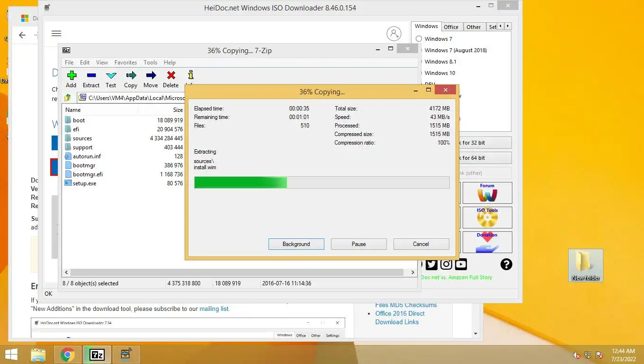Viewport: 644px width, 364px height.
Task: Open the Edit menu in 7-Zip
Action: 85,63
